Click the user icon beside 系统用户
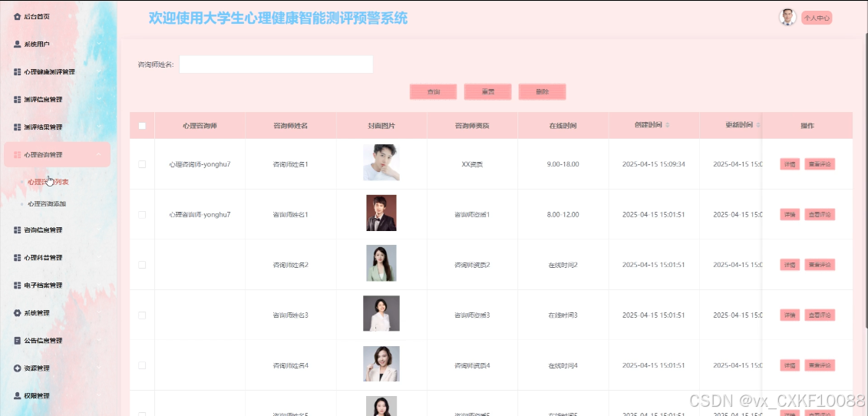This screenshot has height=416, width=868. (17, 45)
